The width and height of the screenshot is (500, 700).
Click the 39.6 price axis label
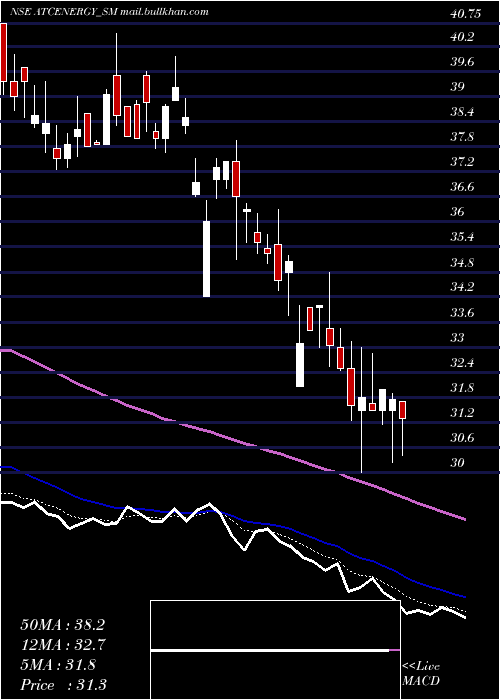pyautogui.click(x=462, y=62)
